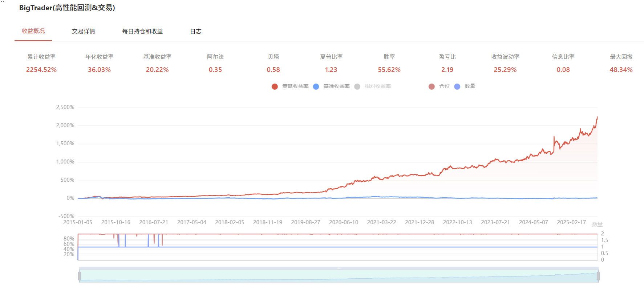Click the grey 相对收益率 legend dot
644x303 pixels.
(357, 86)
